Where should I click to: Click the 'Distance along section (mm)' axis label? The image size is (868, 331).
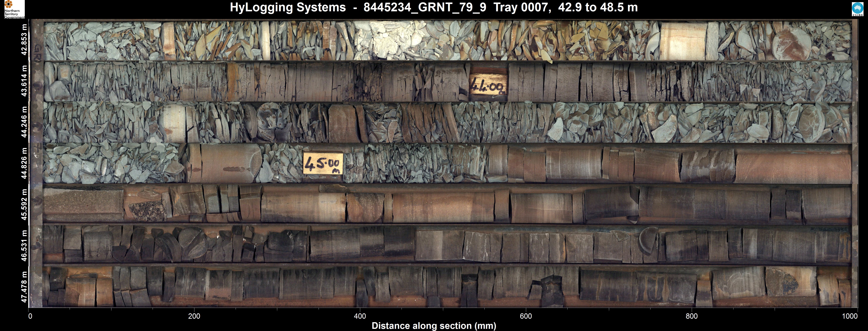point(434,326)
